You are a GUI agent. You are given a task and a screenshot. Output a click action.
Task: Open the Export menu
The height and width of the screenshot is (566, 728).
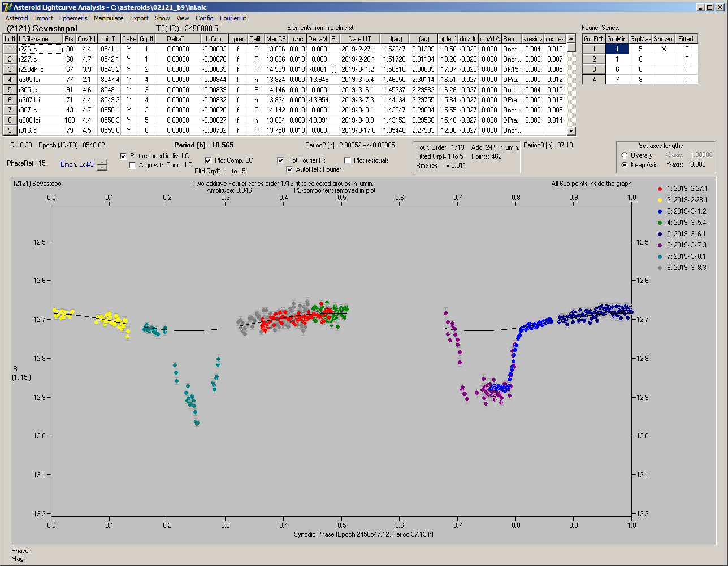pos(139,18)
